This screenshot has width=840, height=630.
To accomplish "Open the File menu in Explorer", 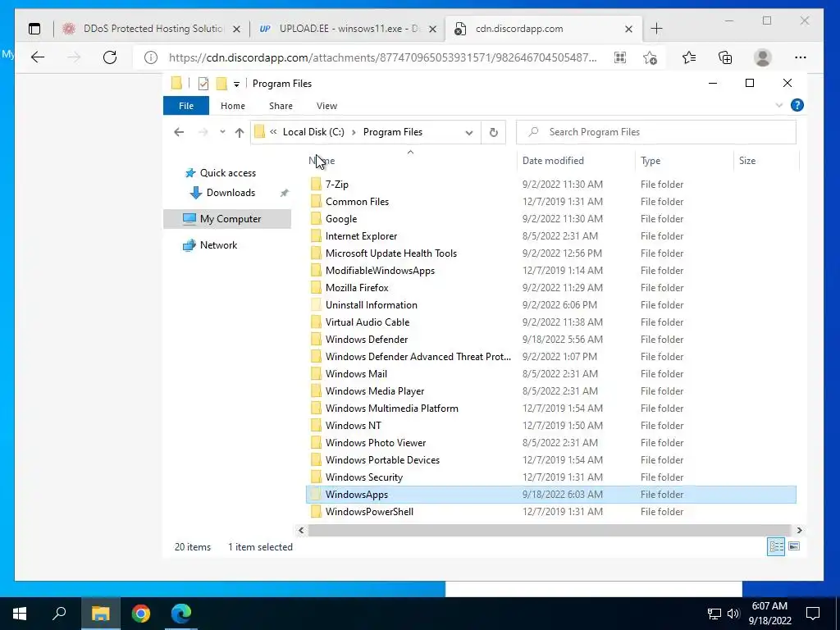I will (x=186, y=106).
